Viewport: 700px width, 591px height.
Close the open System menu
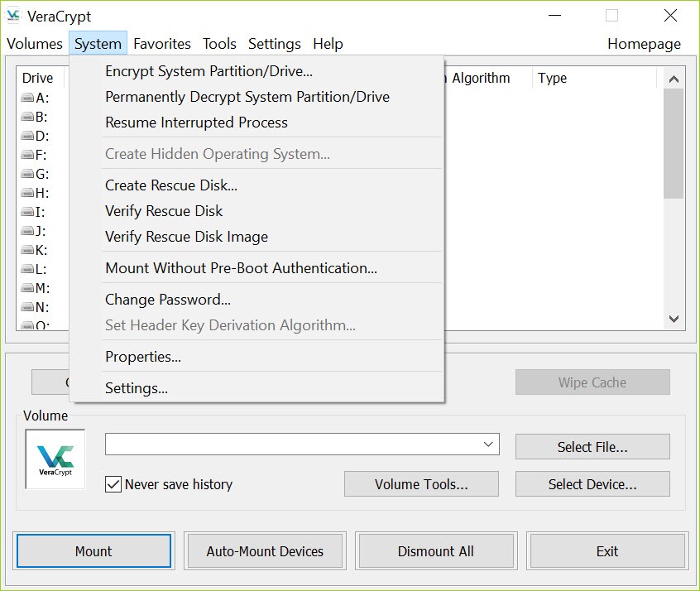tap(98, 44)
